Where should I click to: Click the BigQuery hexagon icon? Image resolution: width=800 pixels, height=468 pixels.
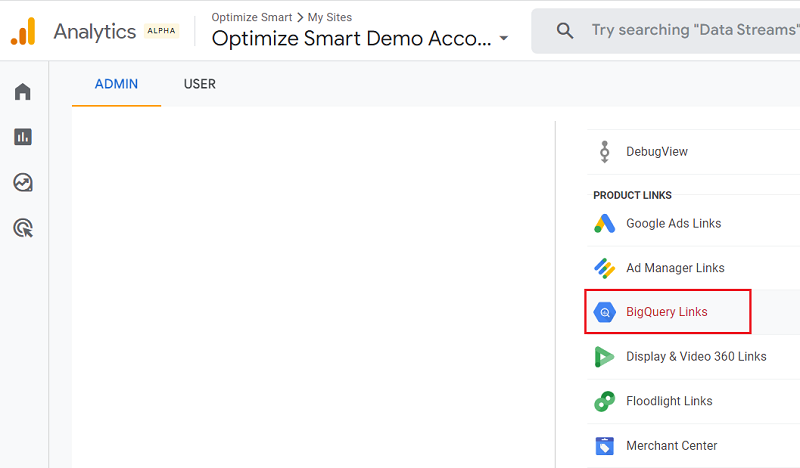(x=605, y=312)
